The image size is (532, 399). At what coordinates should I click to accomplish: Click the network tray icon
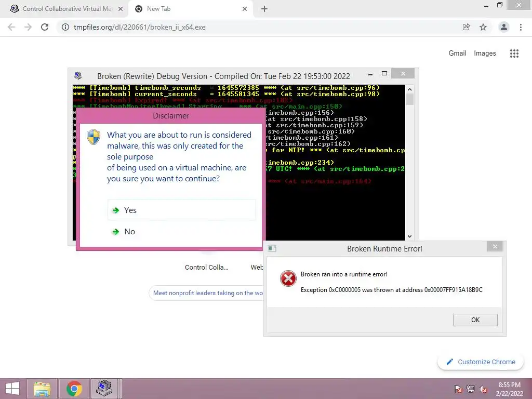[471, 389]
